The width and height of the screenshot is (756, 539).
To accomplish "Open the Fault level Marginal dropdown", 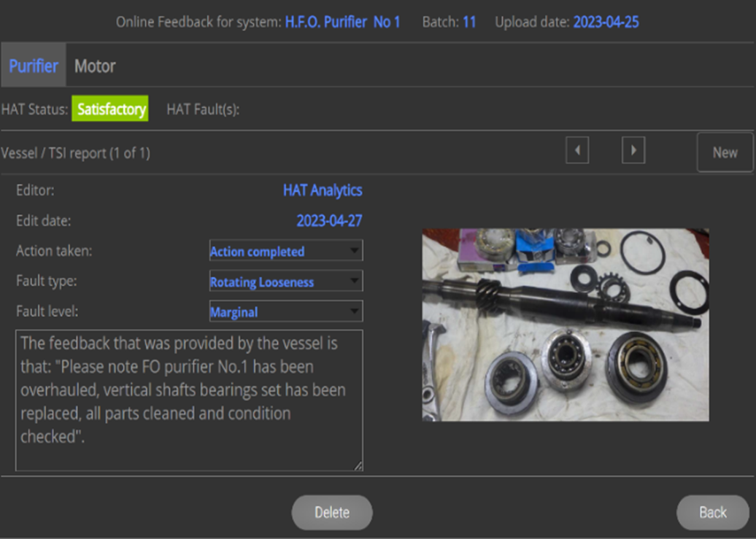I will pyautogui.click(x=285, y=311).
